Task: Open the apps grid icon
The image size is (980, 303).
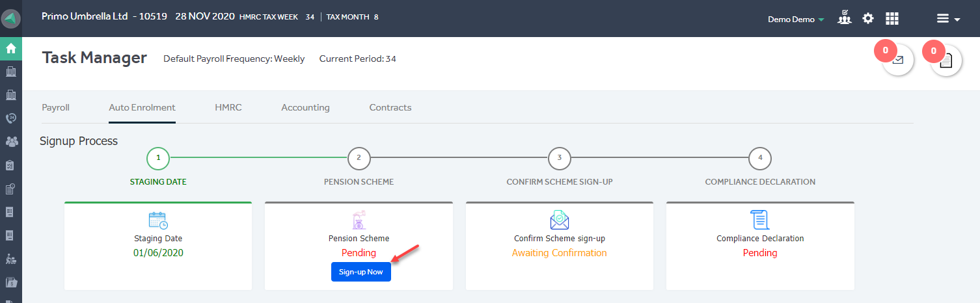Action: point(892,18)
